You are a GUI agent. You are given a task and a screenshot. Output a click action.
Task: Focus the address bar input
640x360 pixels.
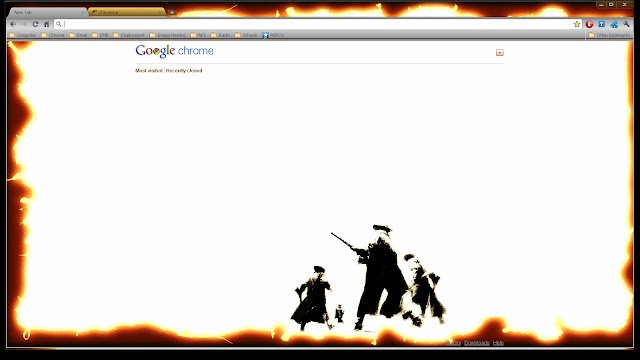tap(318, 24)
